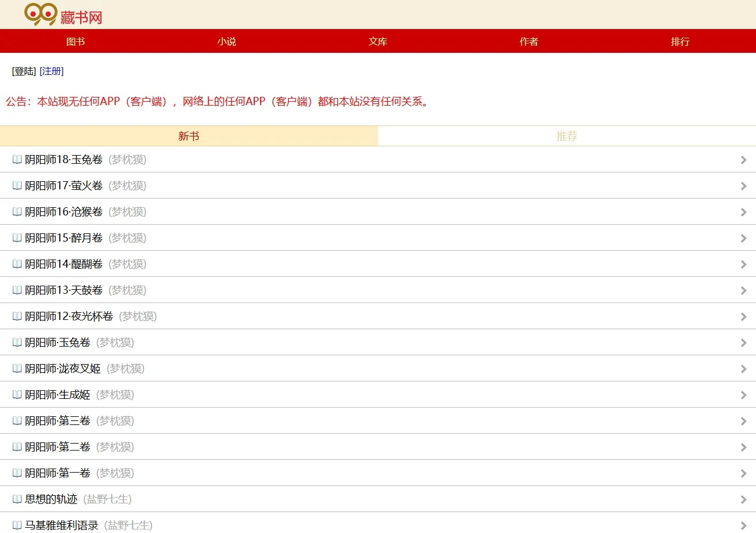This screenshot has height=533, width=756.
Task: Click book icon beside 马基雅维利语录
Action: [x=17, y=525]
